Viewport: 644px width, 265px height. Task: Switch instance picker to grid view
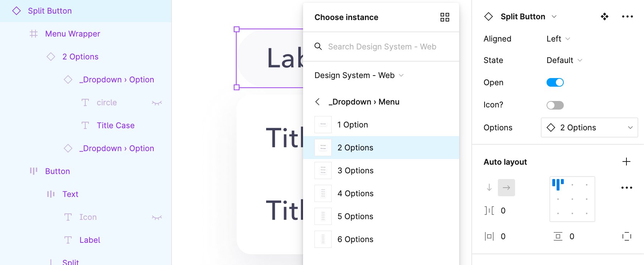click(444, 17)
